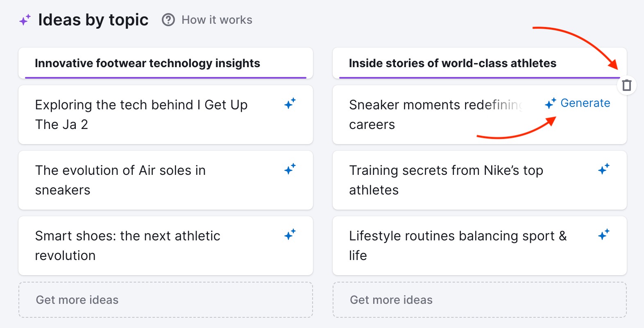Get more ideas for world-class athletes topic
This screenshot has height=328, width=644.
[x=480, y=300]
